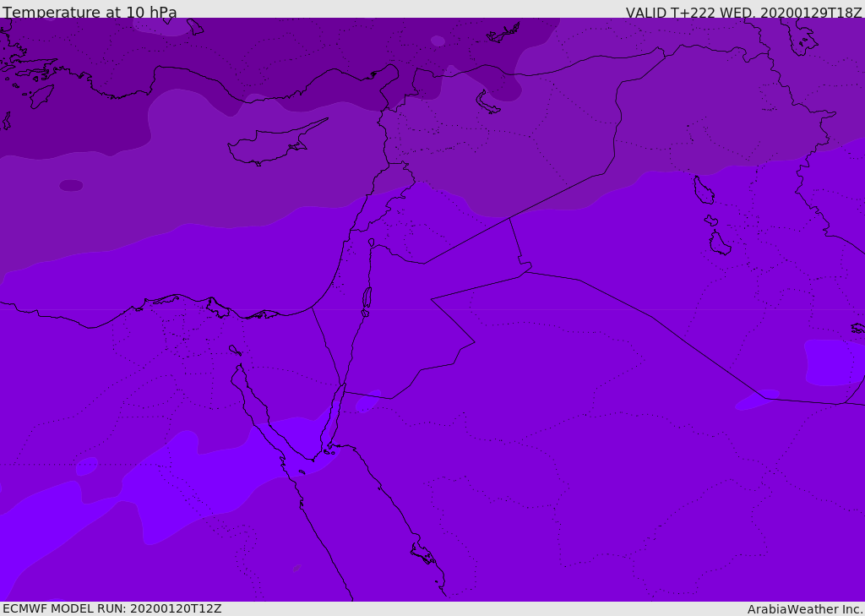Image resolution: width=865 pixels, height=616 pixels.
Task: Click the 'ECMWF MODEL RUN: 20200120T12Z' footer text
Action: [x=112, y=608]
